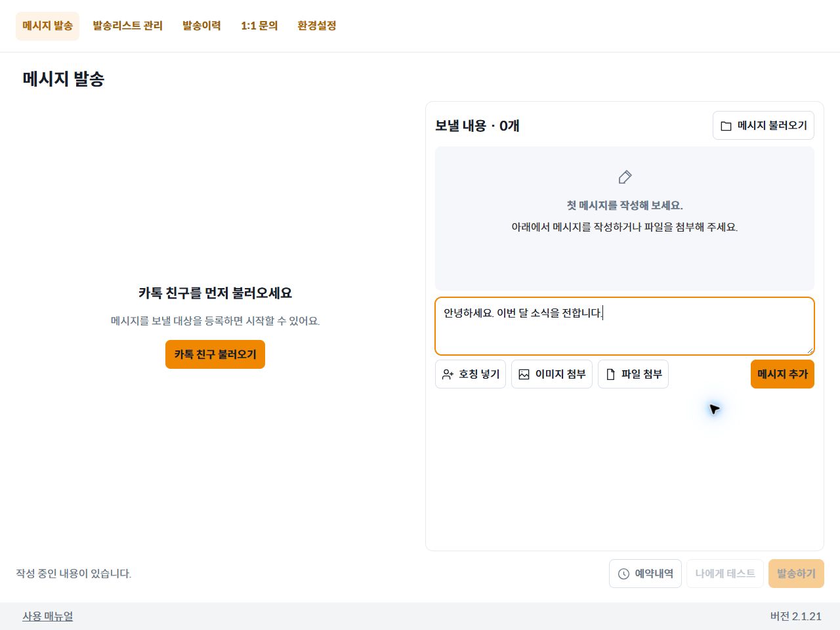Click the 메시지 불러오기 button
The image size is (840, 630).
(x=763, y=125)
